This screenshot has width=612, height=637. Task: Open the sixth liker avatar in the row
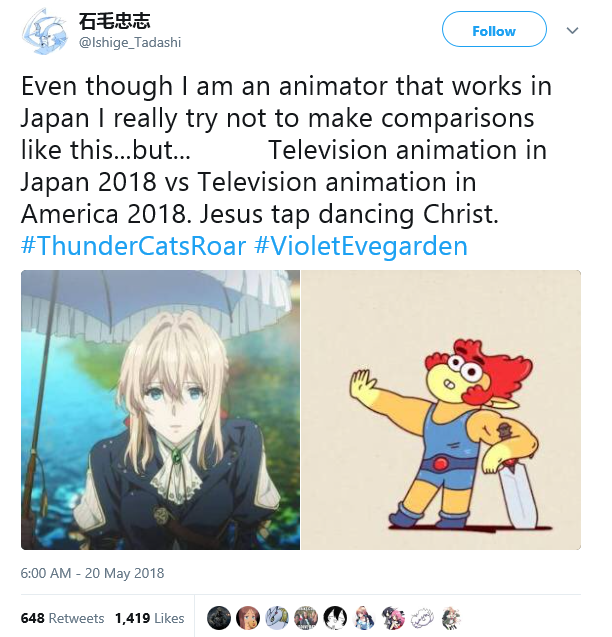click(365, 618)
